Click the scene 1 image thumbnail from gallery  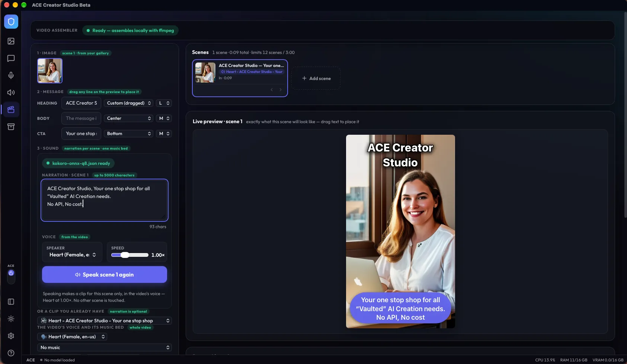click(x=50, y=71)
